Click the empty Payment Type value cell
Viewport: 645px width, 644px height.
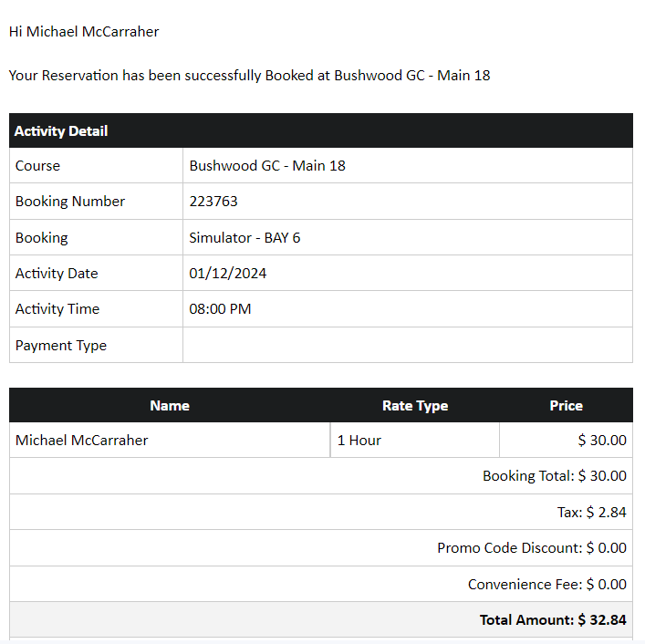pyautogui.click(x=408, y=345)
